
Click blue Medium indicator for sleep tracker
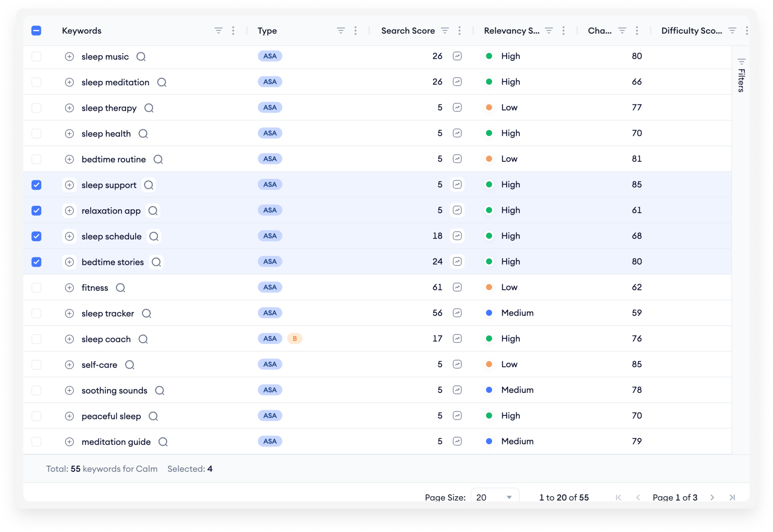click(x=489, y=313)
